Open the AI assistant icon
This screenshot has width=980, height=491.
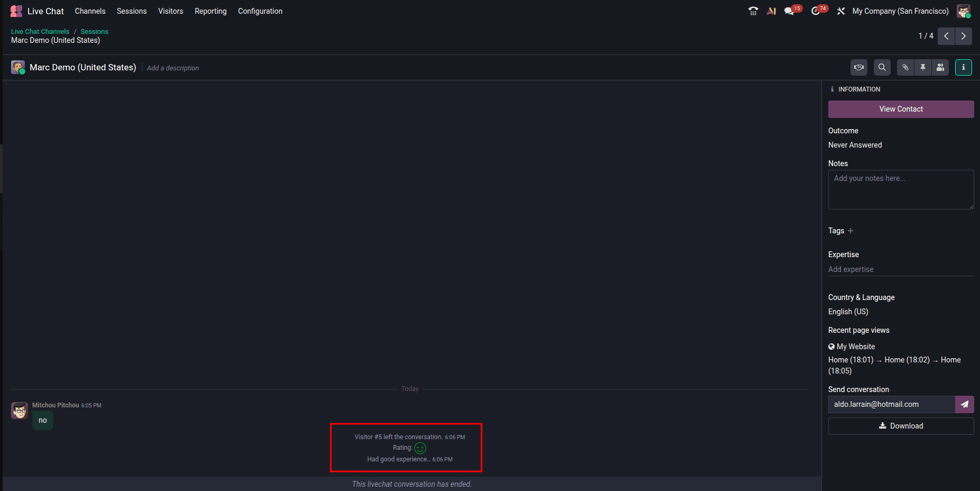point(771,11)
